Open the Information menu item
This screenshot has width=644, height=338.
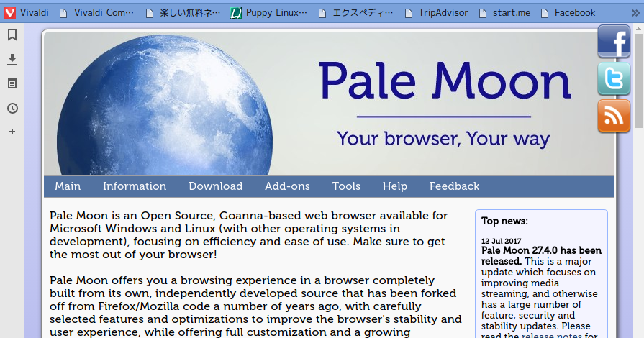[x=135, y=186]
